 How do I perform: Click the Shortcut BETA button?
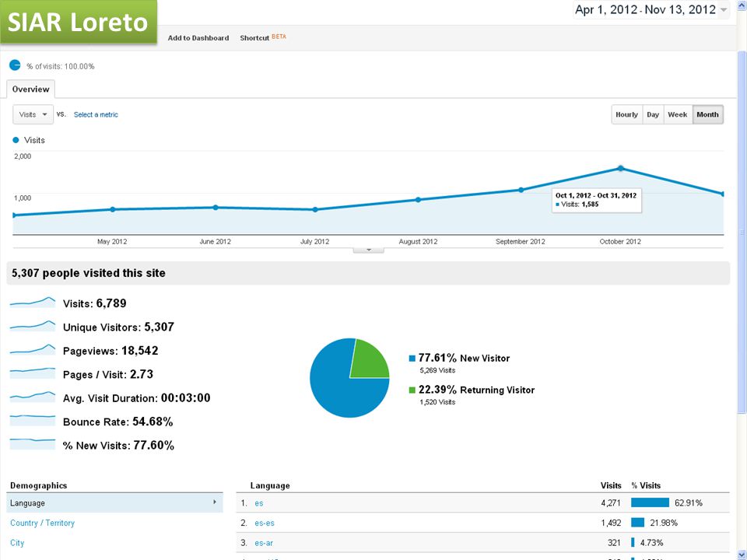point(263,37)
